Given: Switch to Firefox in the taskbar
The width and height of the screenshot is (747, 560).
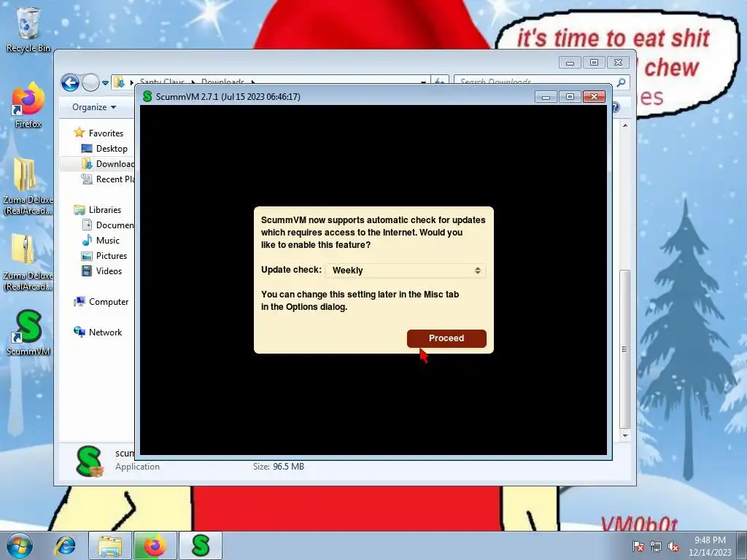Looking at the screenshot, I should coord(155,545).
